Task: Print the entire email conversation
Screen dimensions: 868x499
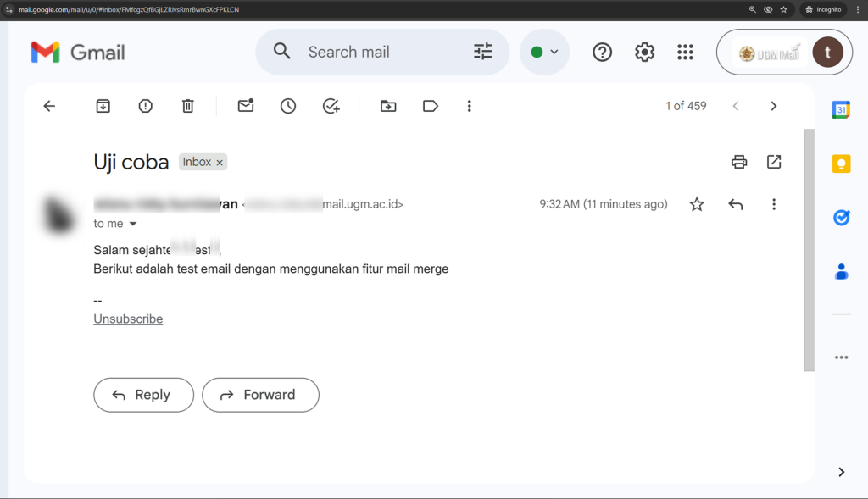Action: coord(739,162)
